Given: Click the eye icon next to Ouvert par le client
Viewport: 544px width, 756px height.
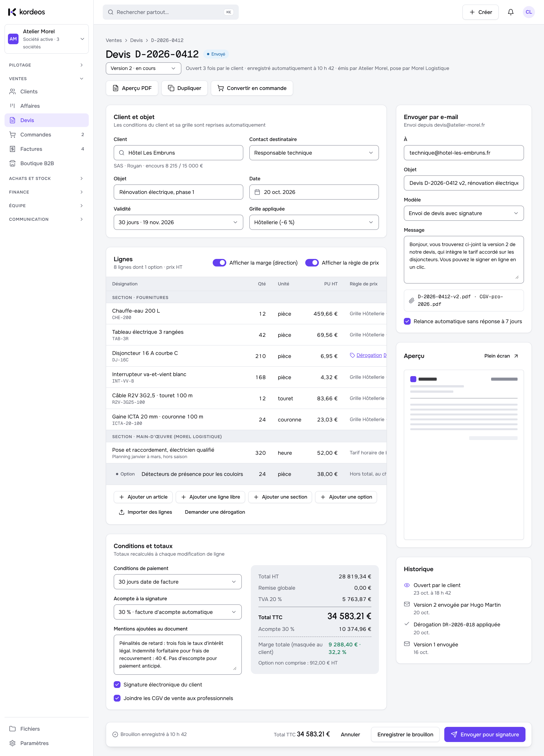Looking at the screenshot, I should [x=407, y=585].
